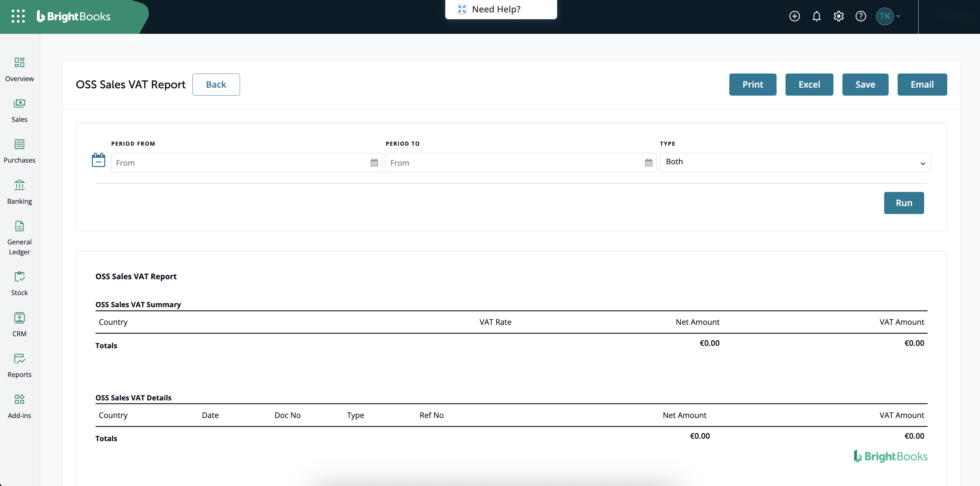Open the TK user avatar menu
Viewport: 980px width, 486px height.
(884, 16)
